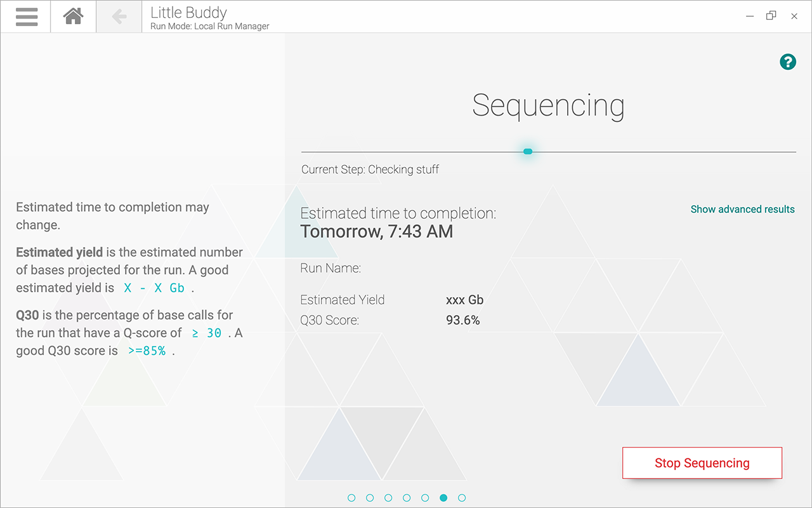
Task: Click the Sequencing heading
Action: (x=548, y=105)
